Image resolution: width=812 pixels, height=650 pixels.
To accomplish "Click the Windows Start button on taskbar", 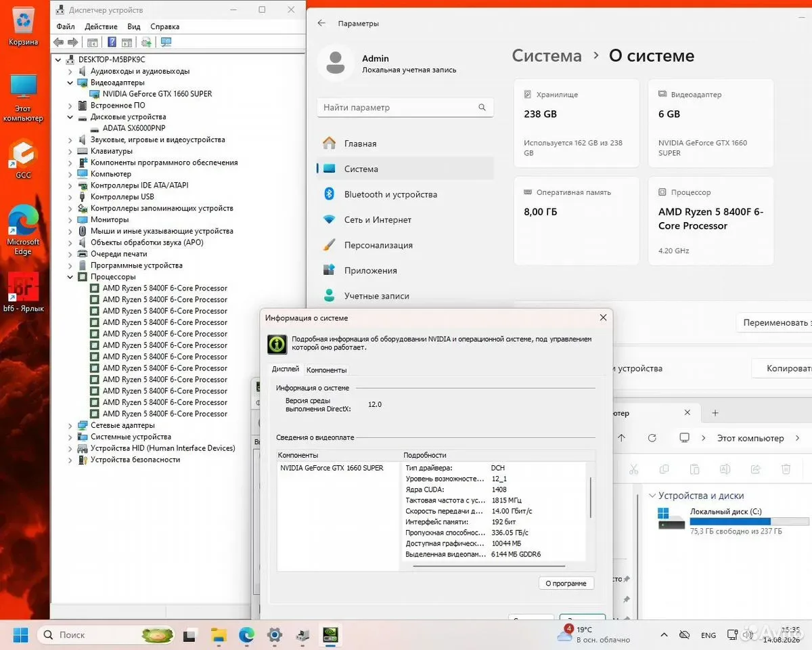I will click(x=20, y=634).
